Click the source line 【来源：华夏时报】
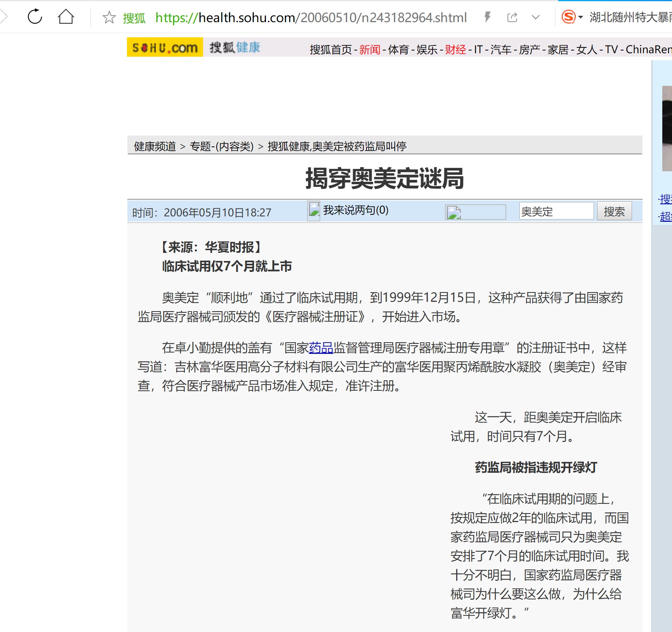 pyautogui.click(x=211, y=247)
